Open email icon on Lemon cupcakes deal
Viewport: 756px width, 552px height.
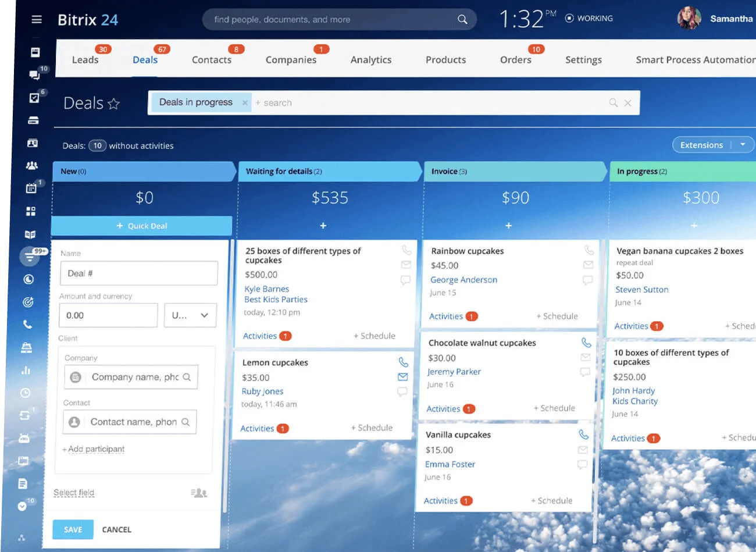[x=402, y=377]
